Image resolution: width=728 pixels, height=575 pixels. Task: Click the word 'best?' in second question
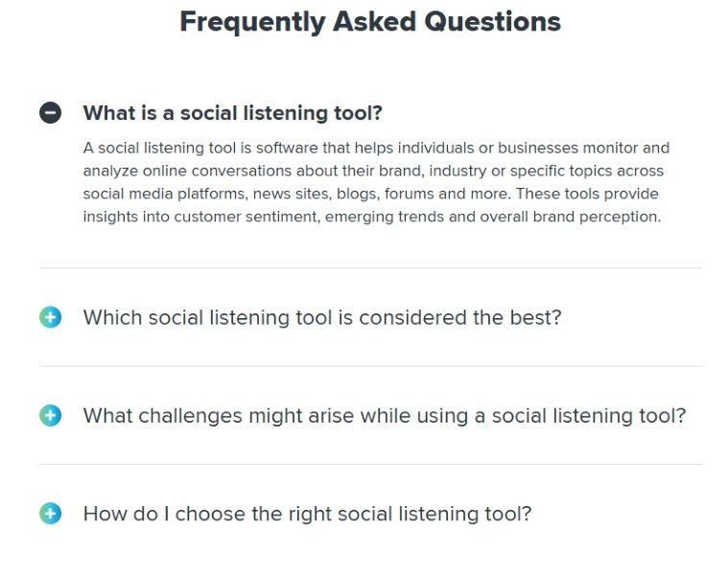pos(536,317)
